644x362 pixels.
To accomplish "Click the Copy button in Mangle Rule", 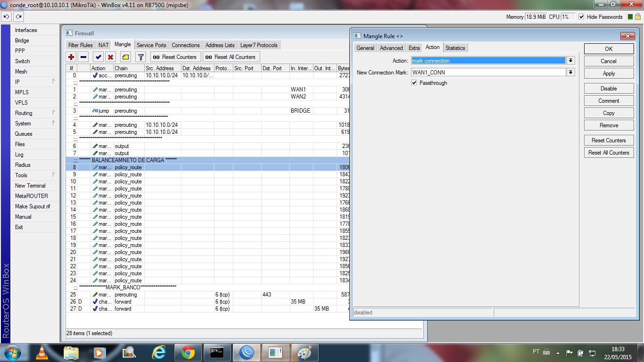I will pyautogui.click(x=609, y=113).
